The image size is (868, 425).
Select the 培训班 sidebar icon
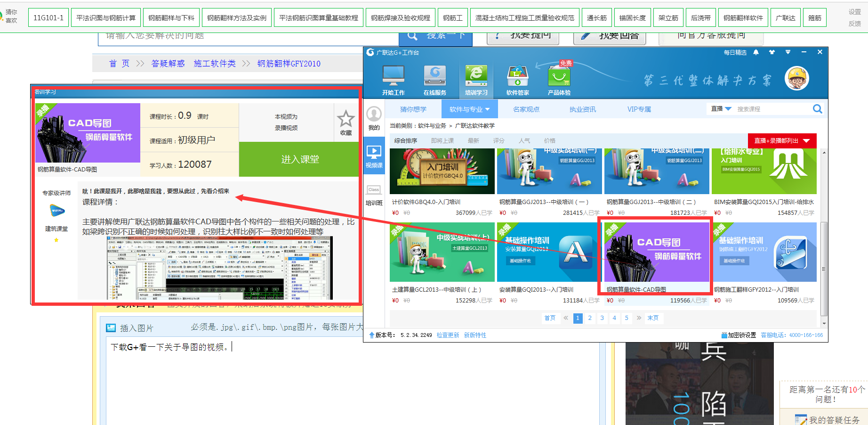pyautogui.click(x=374, y=190)
